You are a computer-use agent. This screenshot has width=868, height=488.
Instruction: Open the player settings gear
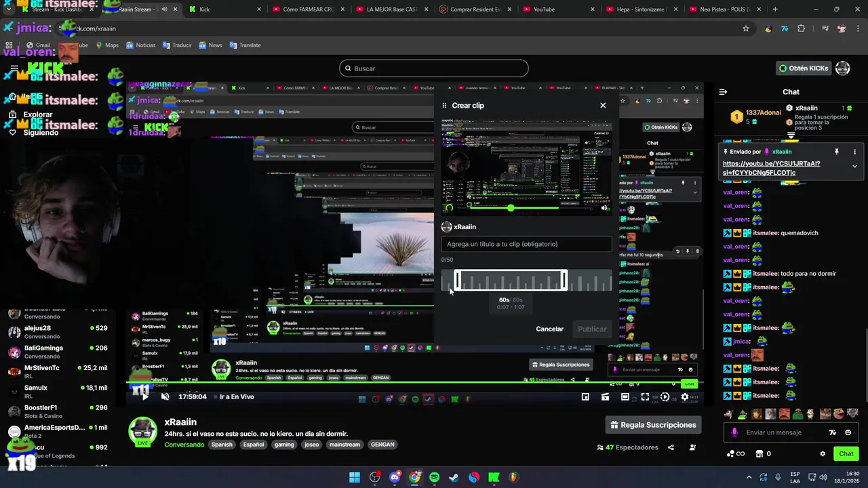pos(685,396)
